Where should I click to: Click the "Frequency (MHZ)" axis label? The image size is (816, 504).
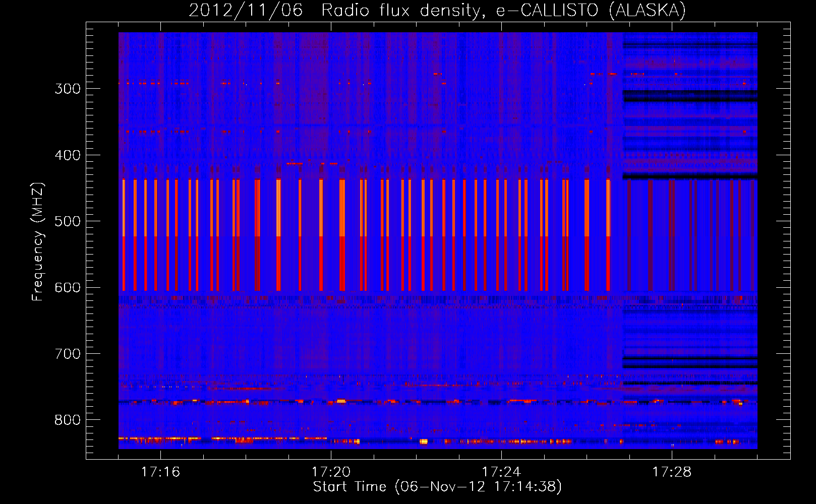tap(38, 242)
